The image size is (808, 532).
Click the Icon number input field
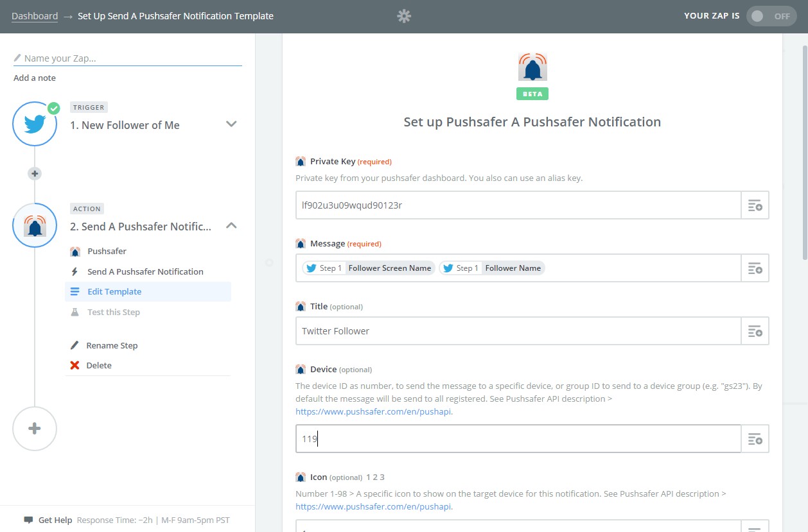click(518, 526)
